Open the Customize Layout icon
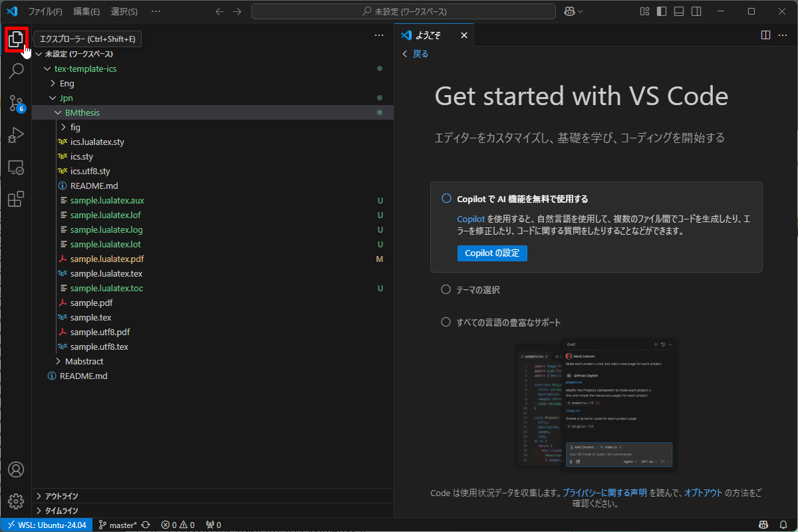This screenshot has width=798, height=532. pos(644,11)
